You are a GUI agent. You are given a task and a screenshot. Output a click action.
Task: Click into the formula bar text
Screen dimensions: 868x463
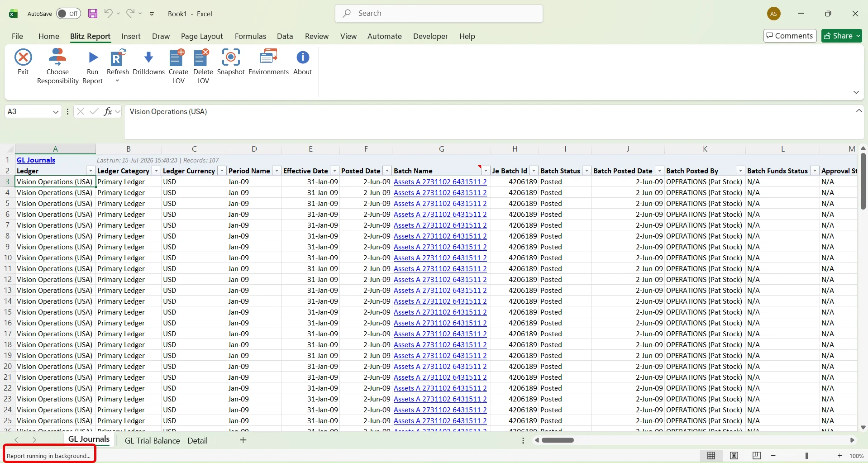click(168, 111)
